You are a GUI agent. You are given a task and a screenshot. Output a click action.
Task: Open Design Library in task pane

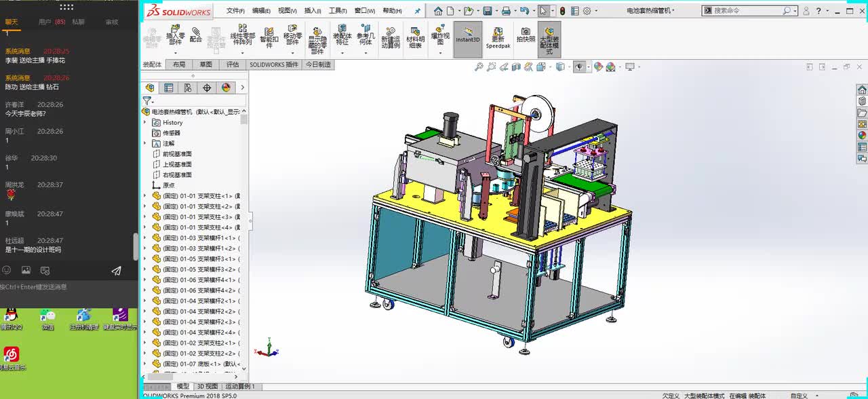(x=862, y=101)
